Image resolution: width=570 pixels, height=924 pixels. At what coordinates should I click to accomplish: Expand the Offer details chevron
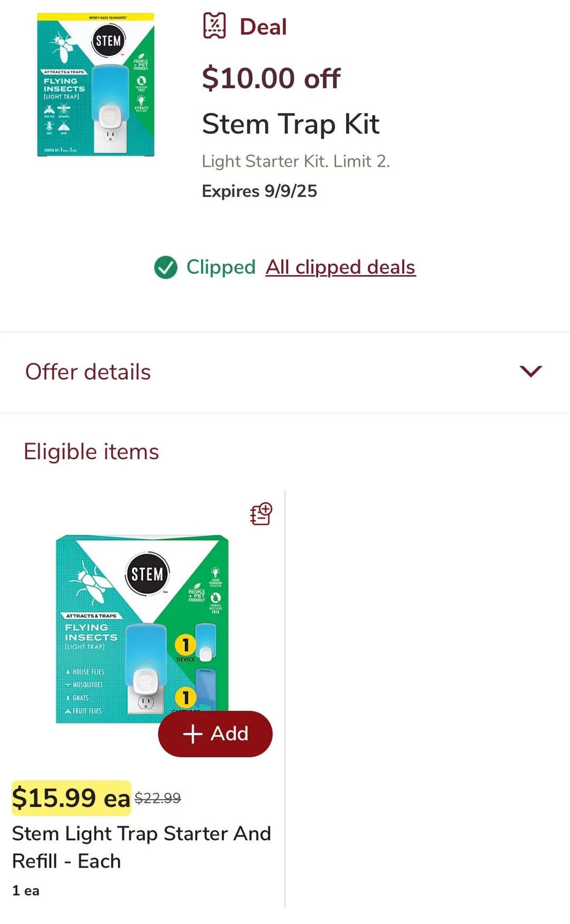point(530,371)
